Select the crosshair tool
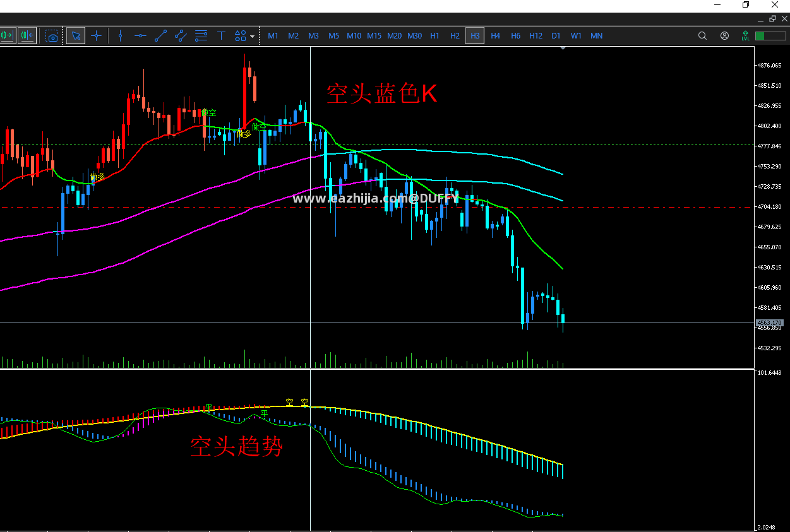Viewport: 790px width, 532px height. click(x=97, y=36)
